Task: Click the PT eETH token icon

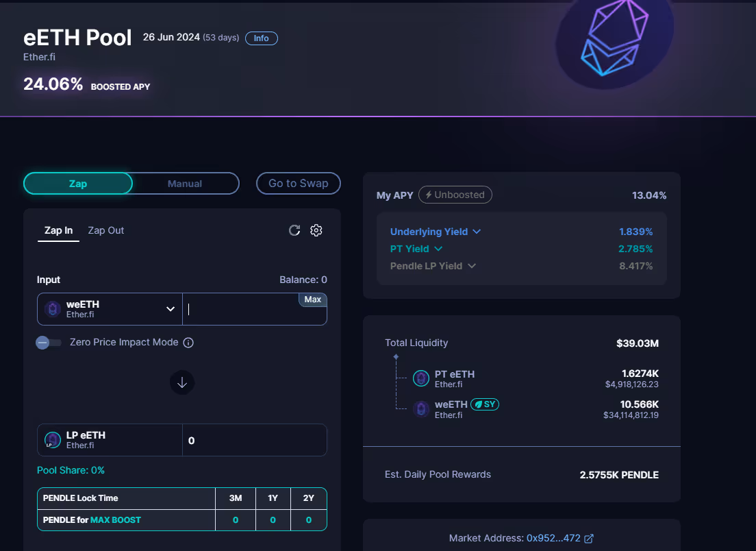Action: (x=421, y=378)
